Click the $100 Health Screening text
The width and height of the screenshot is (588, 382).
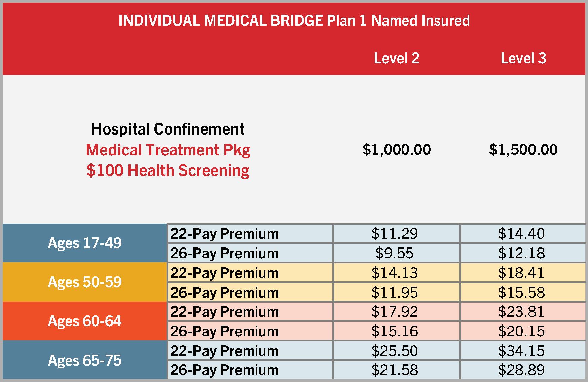coord(168,170)
